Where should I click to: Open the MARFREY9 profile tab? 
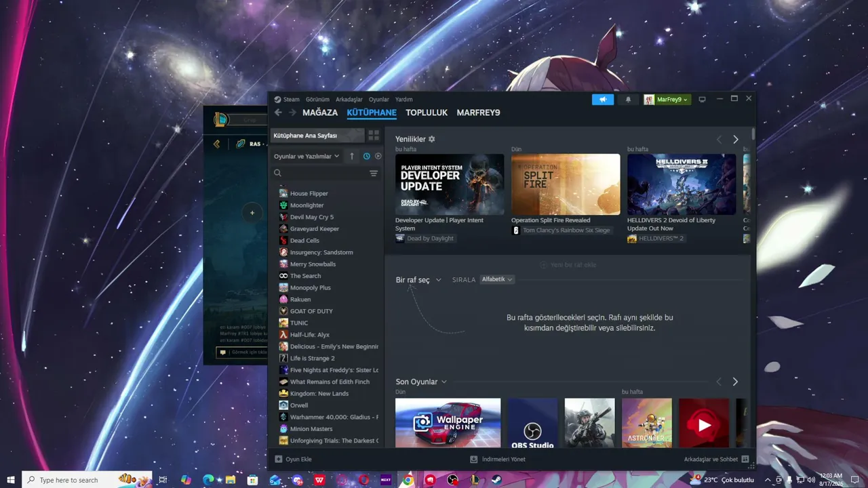478,113
